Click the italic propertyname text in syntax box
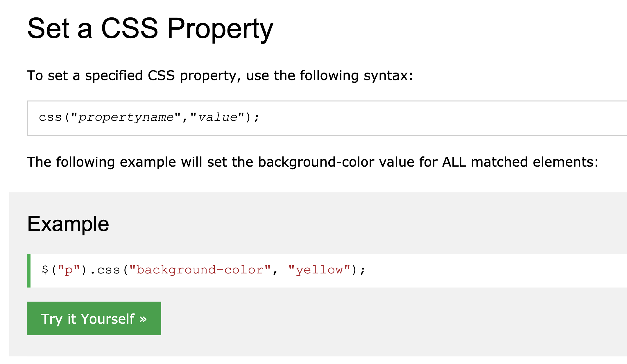 tap(126, 118)
